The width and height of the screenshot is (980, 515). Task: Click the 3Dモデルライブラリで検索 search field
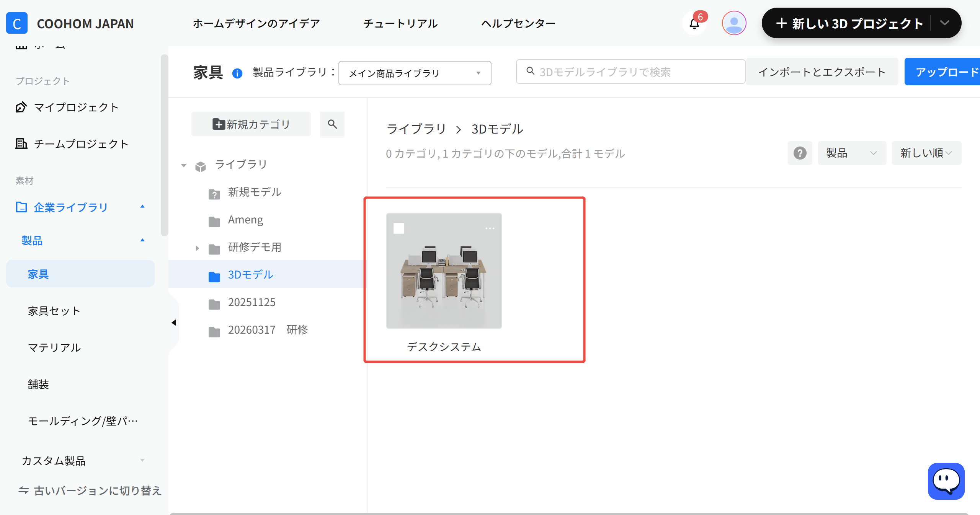click(x=630, y=72)
